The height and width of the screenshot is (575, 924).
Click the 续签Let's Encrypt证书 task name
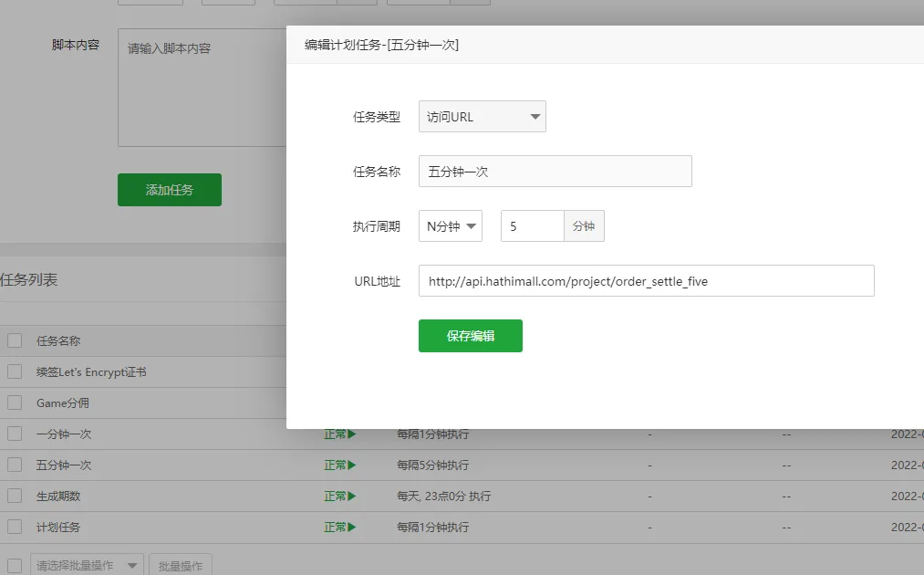[91, 372]
